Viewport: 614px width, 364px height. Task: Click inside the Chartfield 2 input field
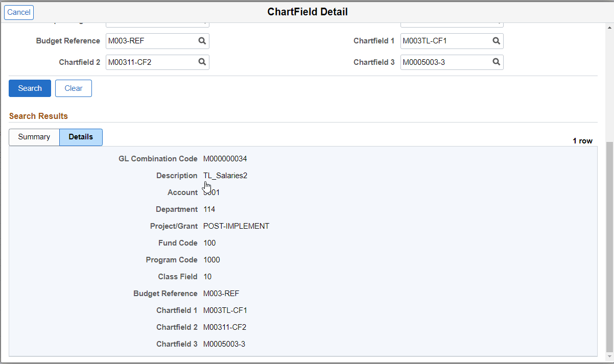click(148, 62)
